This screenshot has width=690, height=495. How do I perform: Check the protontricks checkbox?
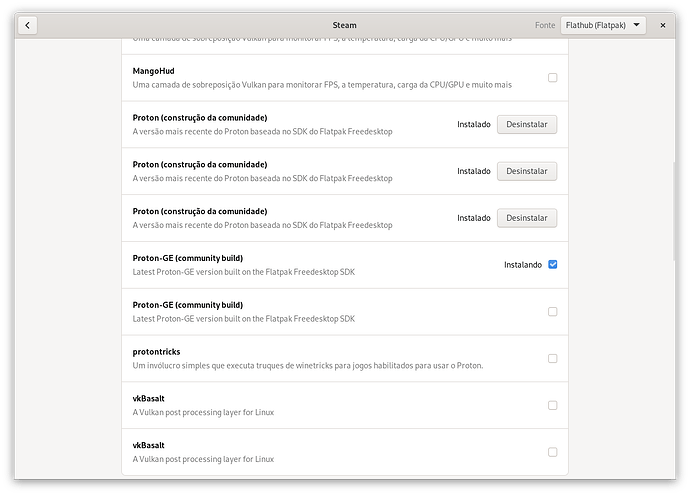pos(553,358)
